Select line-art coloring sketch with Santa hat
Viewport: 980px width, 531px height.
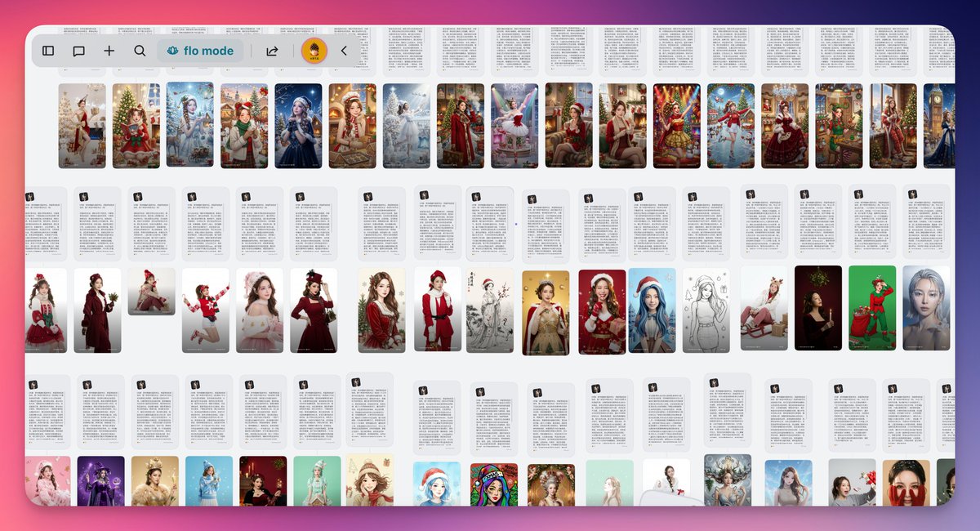706,310
